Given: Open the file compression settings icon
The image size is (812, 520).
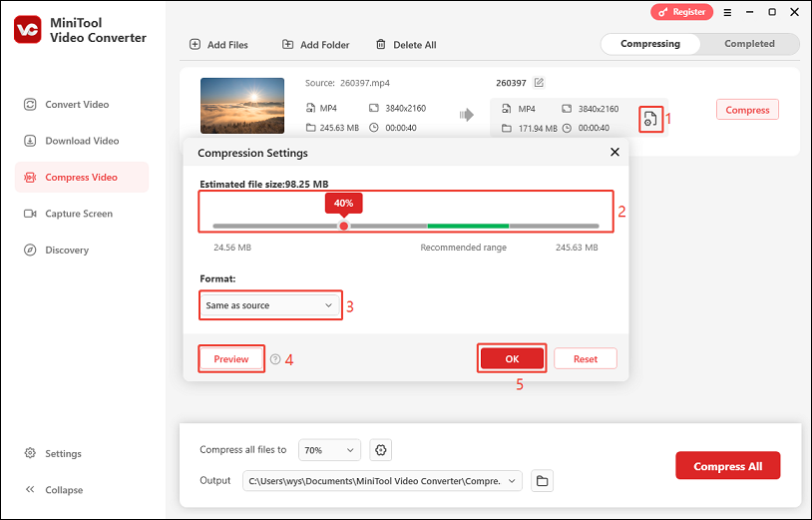Looking at the screenshot, I should pos(650,119).
